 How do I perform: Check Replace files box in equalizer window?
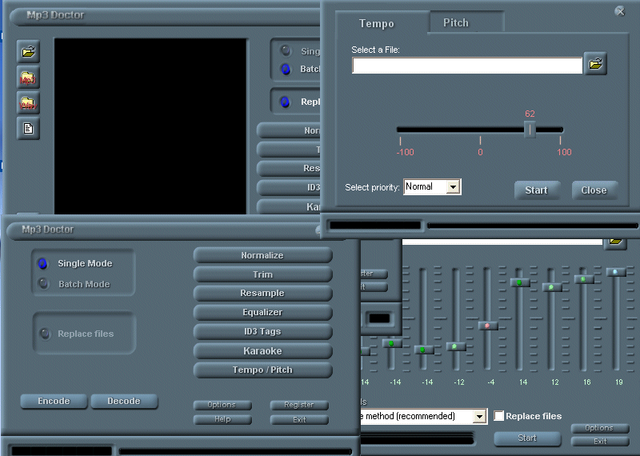(x=499, y=416)
